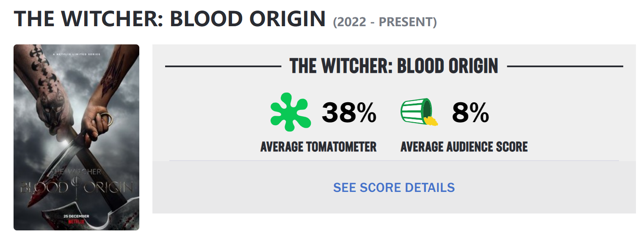
Task: Click the green splat Tomatometer icon
Action: (x=291, y=112)
